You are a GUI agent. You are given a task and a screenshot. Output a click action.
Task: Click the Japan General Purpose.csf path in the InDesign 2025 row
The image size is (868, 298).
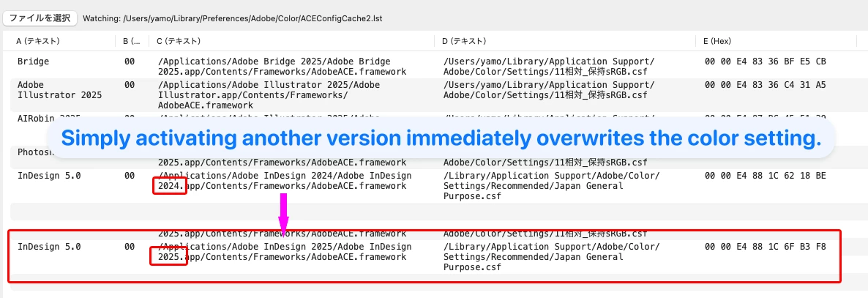tap(551, 256)
